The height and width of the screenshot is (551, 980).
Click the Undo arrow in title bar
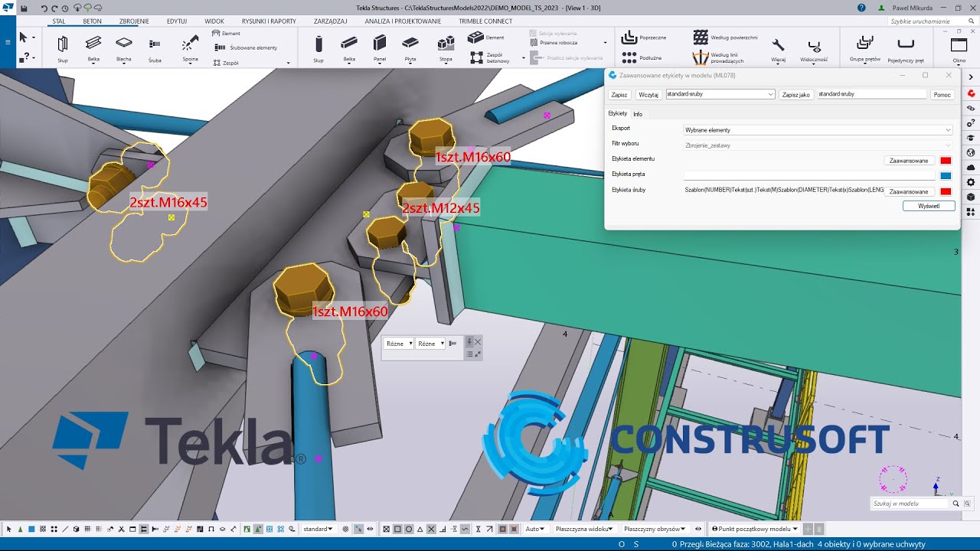pyautogui.click(x=44, y=8)
